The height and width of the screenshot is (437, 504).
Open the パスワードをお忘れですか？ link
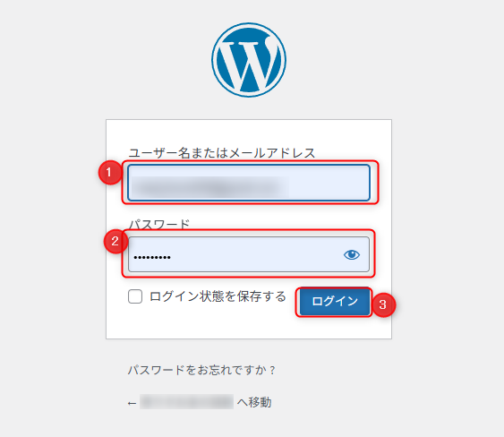pyautogui.click(x=201, y=370)
